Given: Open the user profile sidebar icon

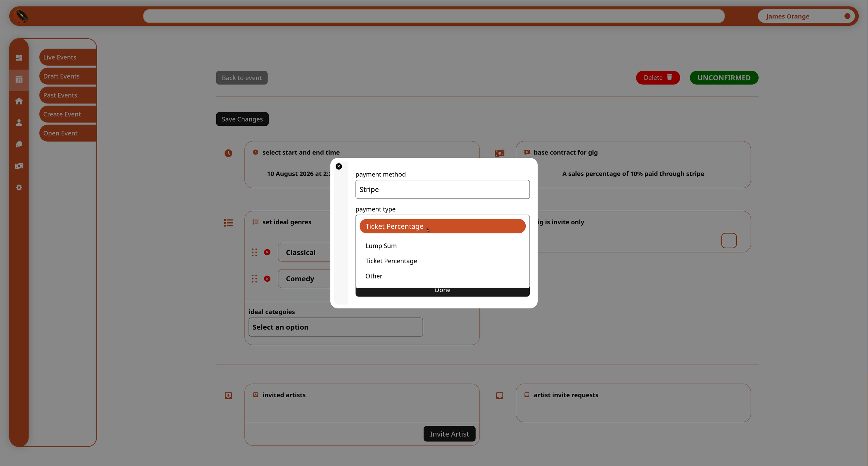Looking at the screenshot, I should [19, 123].
